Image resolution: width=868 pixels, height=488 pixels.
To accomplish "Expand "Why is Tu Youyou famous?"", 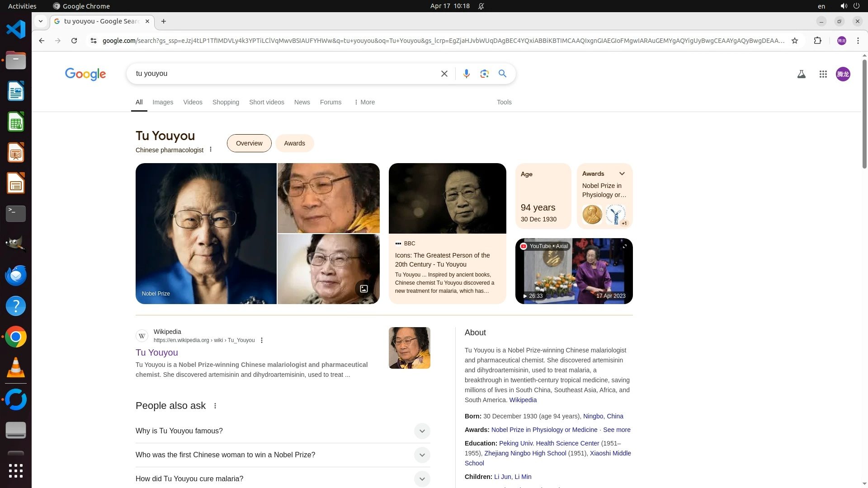I will [x=422, y=431].
